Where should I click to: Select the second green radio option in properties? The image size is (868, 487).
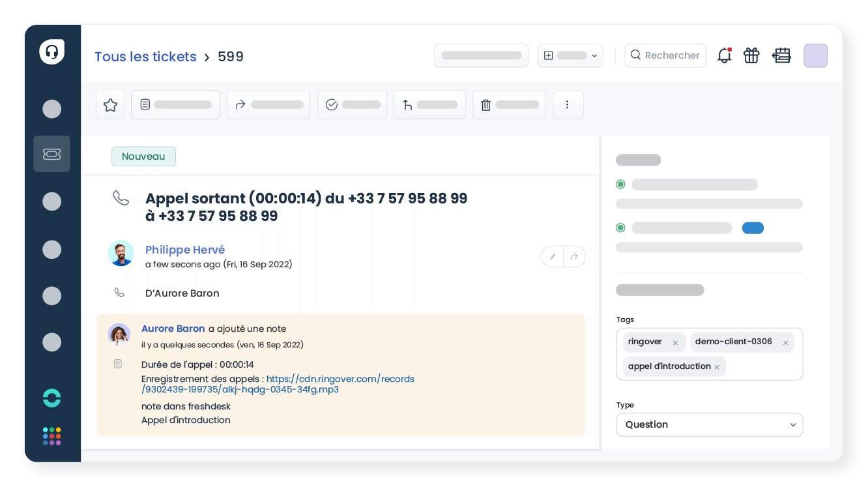[620, 228]
